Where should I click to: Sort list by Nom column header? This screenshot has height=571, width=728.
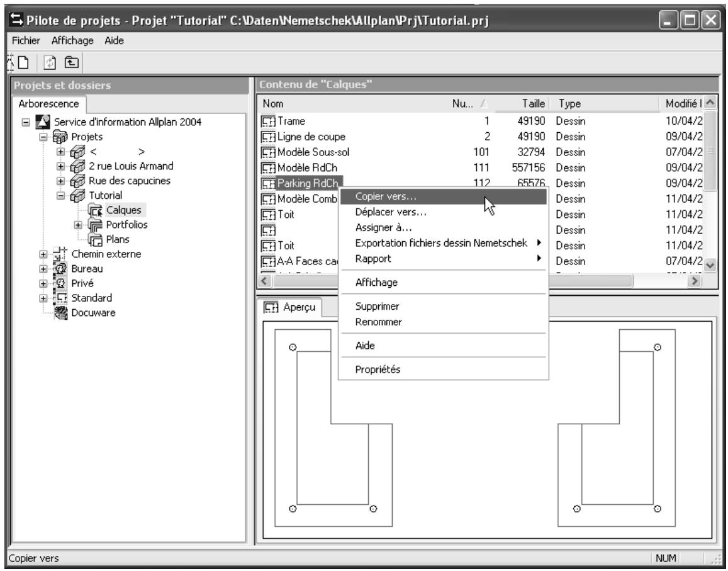[x=353, y=104]
